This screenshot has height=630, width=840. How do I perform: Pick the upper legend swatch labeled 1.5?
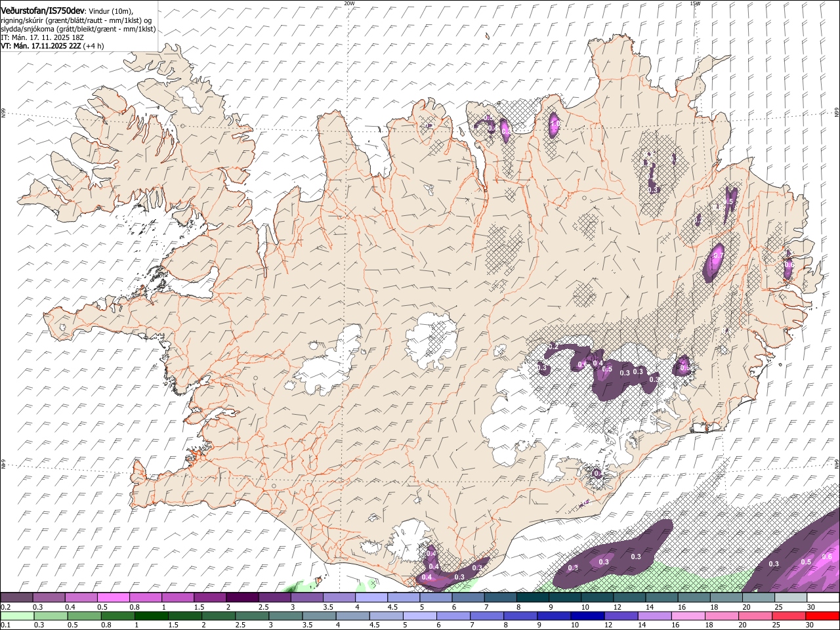pyautogui.click(x=210, y=598)
